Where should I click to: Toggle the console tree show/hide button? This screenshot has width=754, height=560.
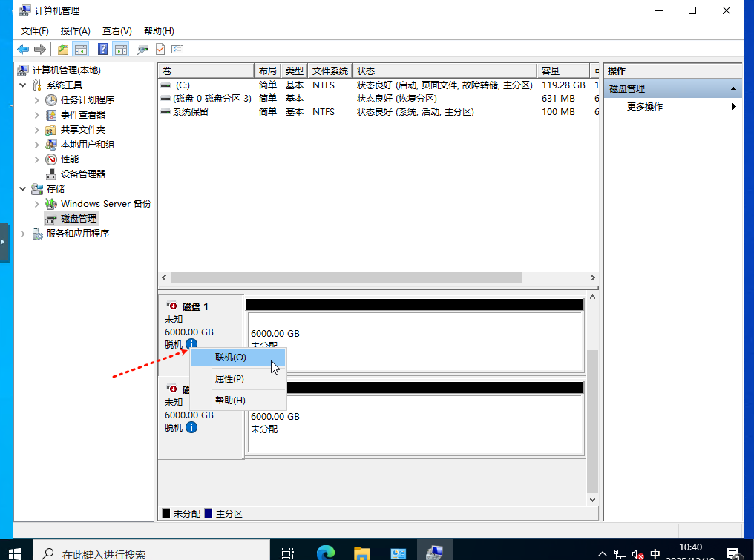[x=81, y=50]
